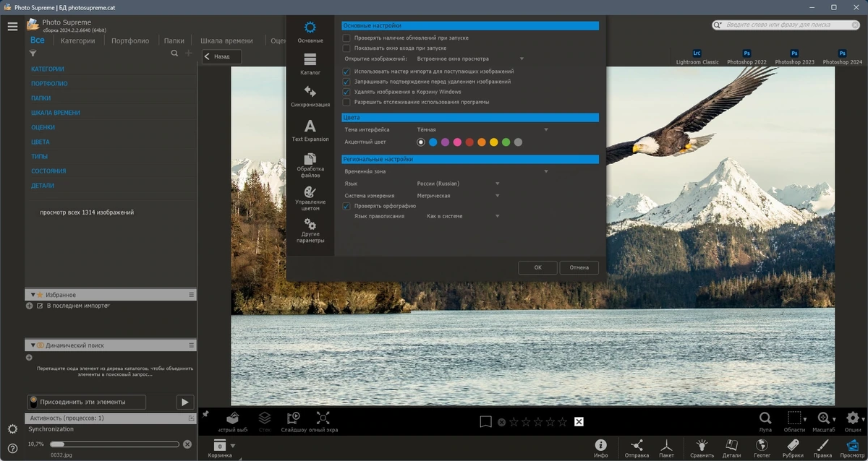Click Присоединить эти элементы button
The image size is (868, 461).
pyautogui.click(x=87, y=402)
